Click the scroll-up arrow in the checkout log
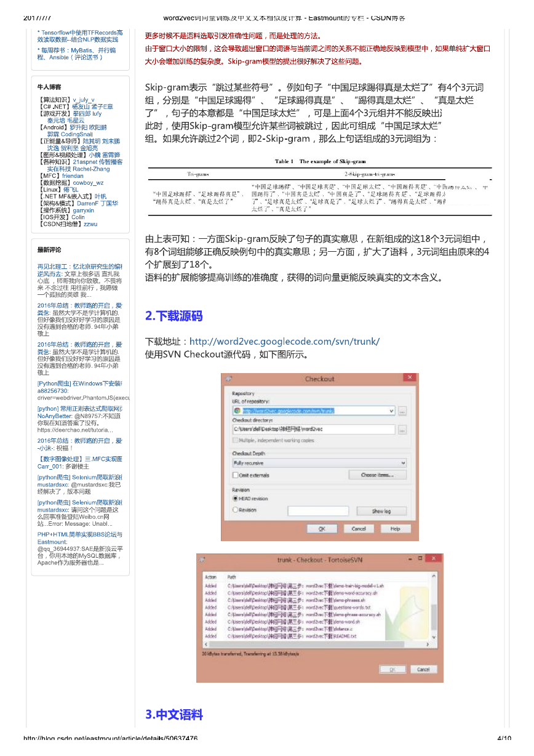Viewport: 534px width, 756px height. [x=433, y=576]
